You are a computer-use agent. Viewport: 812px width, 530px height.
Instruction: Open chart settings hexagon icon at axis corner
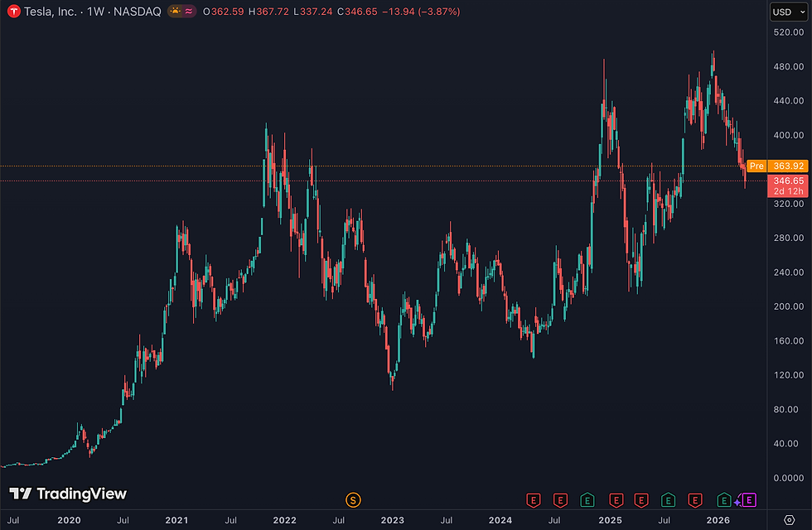tap(789, 520)
